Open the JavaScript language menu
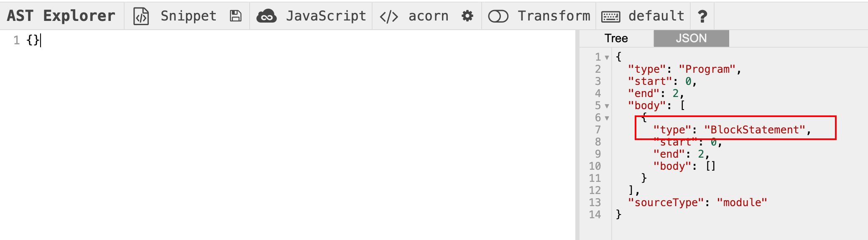The image size is (868, 240). [326, 16]
